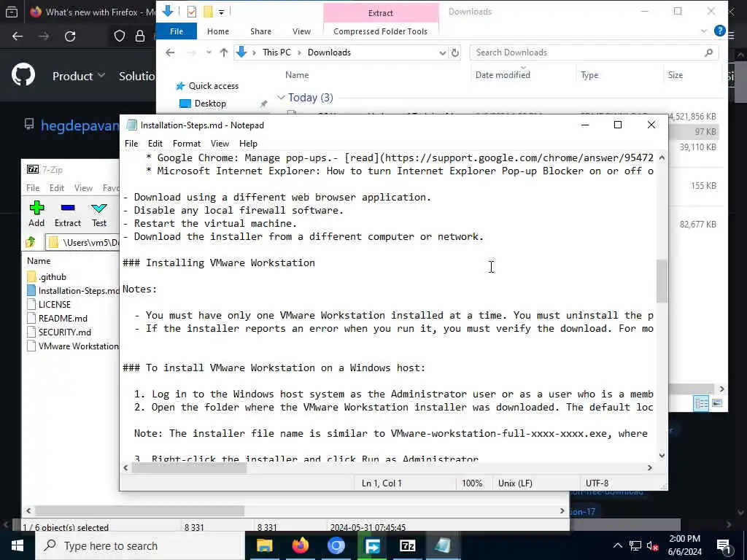The width and height of the screenshot is (747, 560).
Task: Click Explorer back navigation arrow
Action: (x=170, y=52)
